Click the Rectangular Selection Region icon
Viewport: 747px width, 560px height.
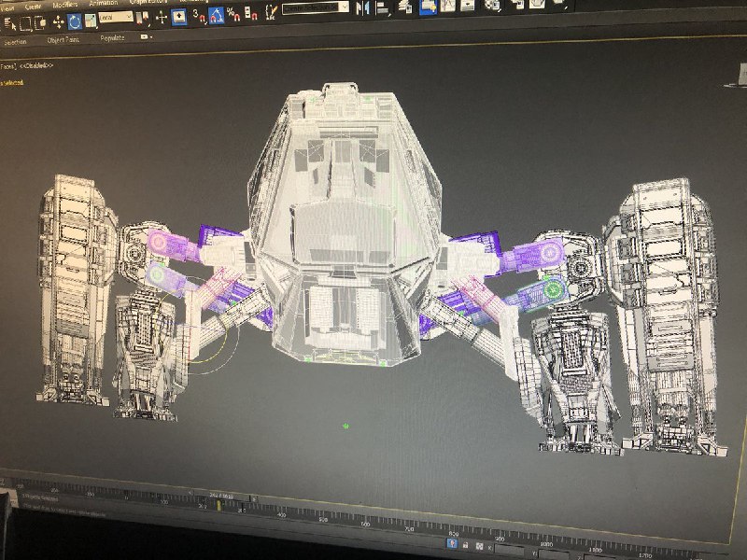(x=25, y=22)
